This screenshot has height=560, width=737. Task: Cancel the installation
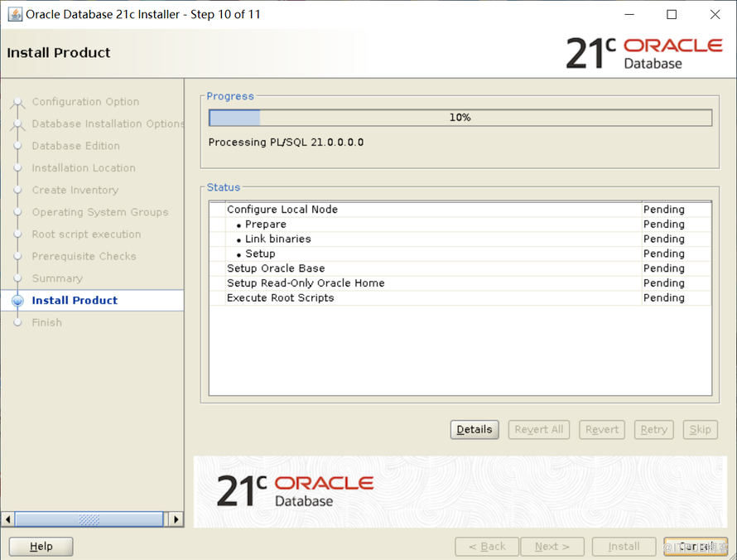tap(696, 547)
